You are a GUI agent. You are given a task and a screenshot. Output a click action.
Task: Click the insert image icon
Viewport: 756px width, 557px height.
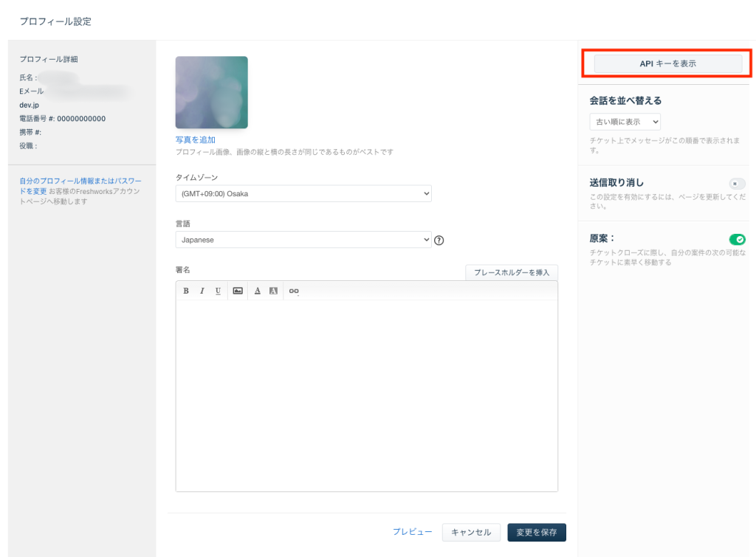tap(238, 291)
